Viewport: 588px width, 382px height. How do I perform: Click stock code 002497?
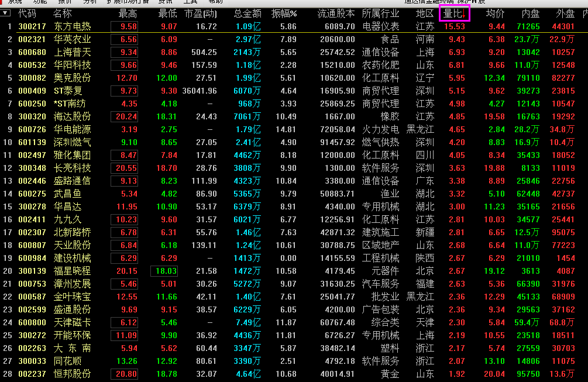32,155
